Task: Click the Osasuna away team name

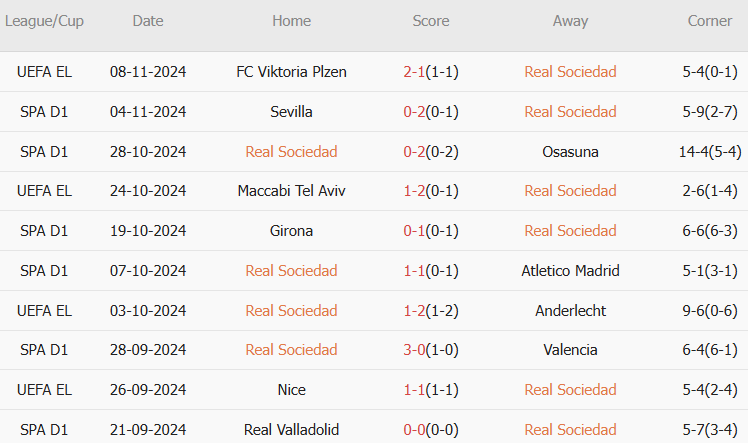Action: coord(570,152)
